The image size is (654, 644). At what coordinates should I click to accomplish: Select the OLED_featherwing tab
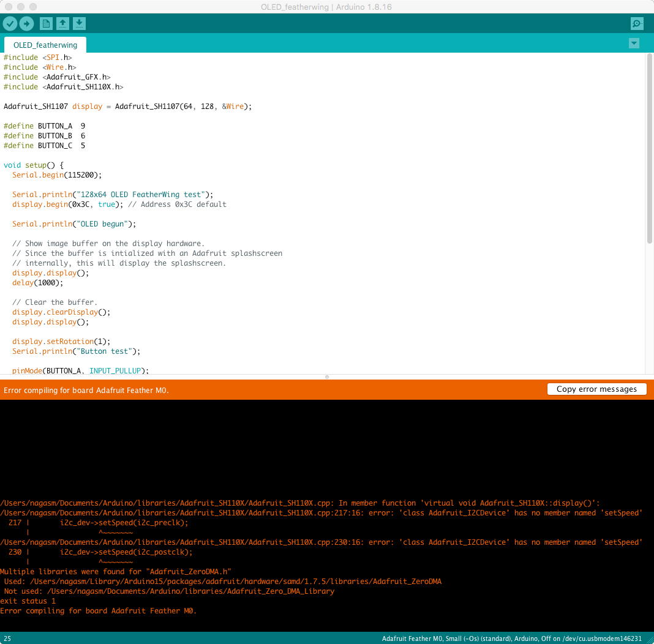coord(45,45)
